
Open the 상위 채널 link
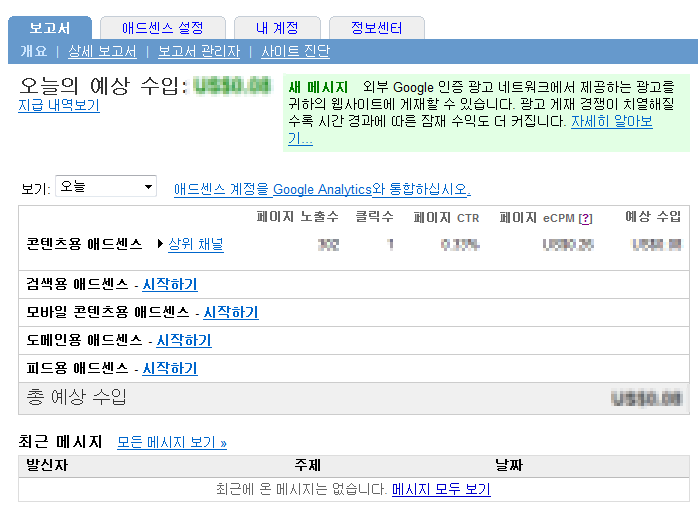196,244
